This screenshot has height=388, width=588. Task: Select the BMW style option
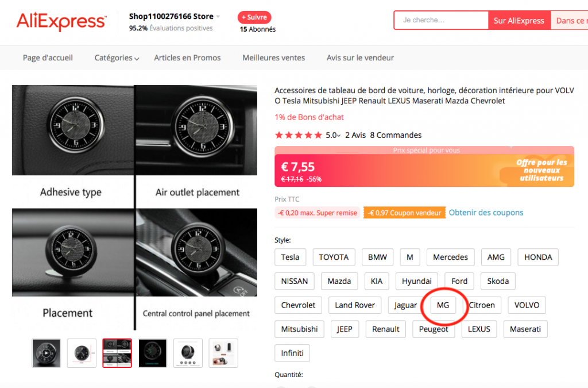click(x=377, y=257)
